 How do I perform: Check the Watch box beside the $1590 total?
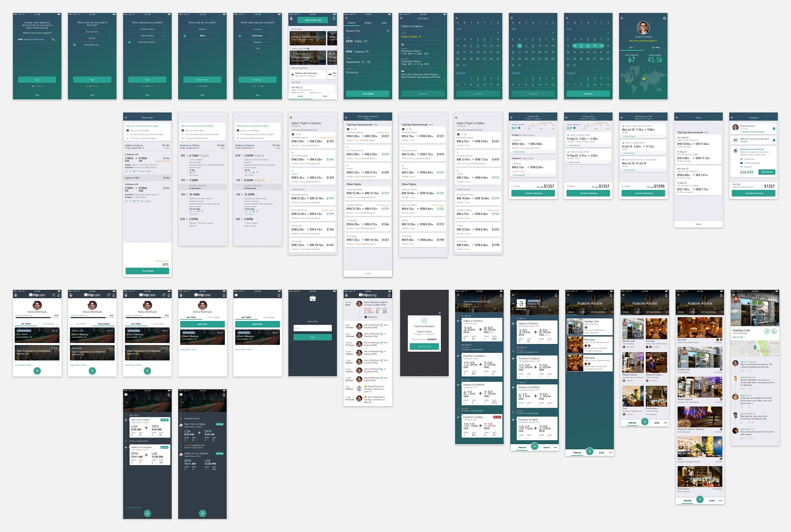[623, 186]
